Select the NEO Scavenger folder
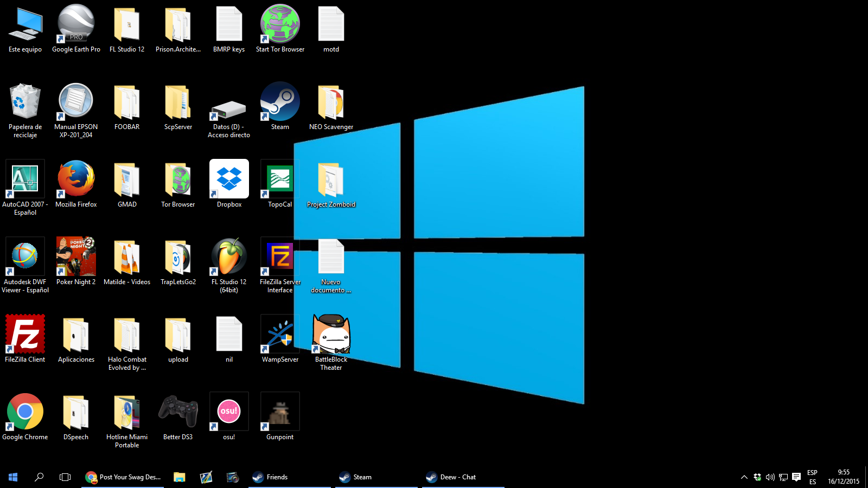This screenshot has height=488, width=868. pos(331,107)
